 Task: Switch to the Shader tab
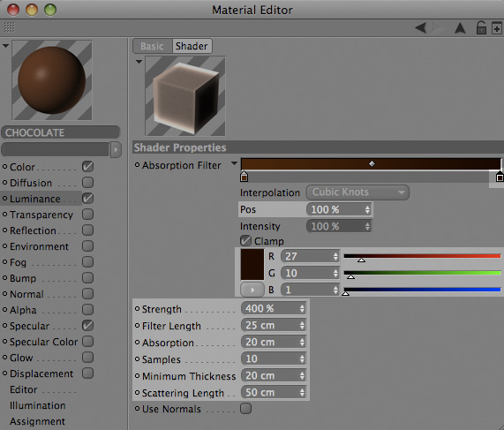[x=192, y=46]
